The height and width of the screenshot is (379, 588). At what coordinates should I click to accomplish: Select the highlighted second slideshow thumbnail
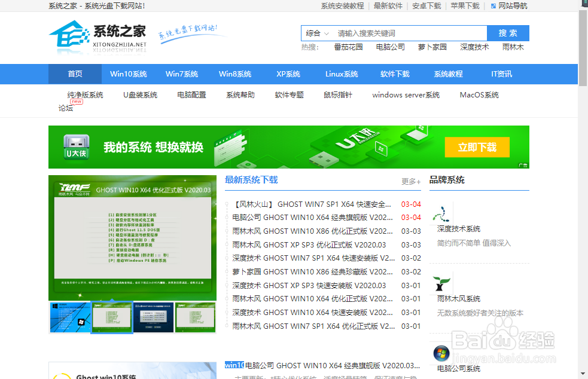[112, 317]
